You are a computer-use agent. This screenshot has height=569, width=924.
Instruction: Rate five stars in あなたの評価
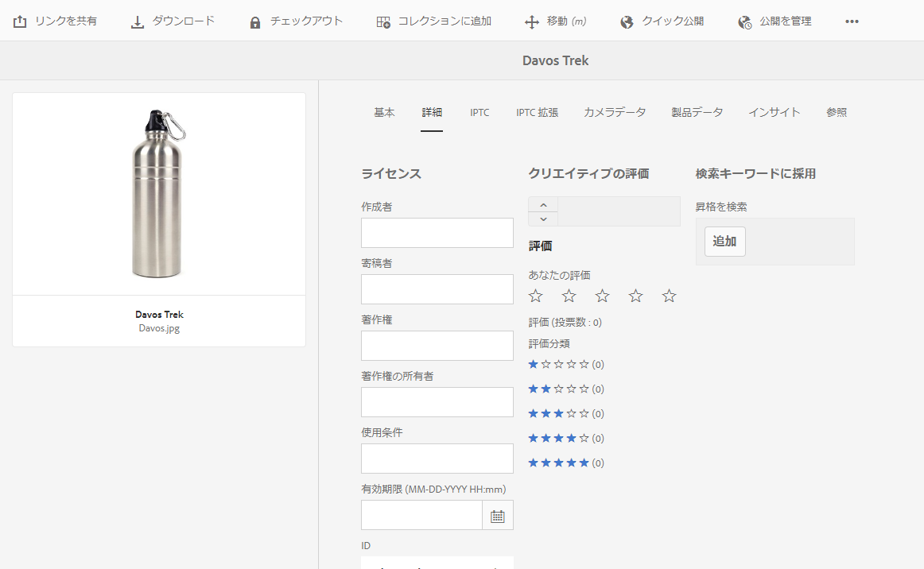(669, 296)
